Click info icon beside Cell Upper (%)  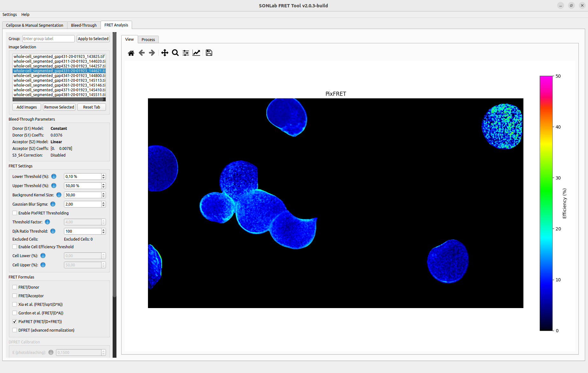[43, 265]
